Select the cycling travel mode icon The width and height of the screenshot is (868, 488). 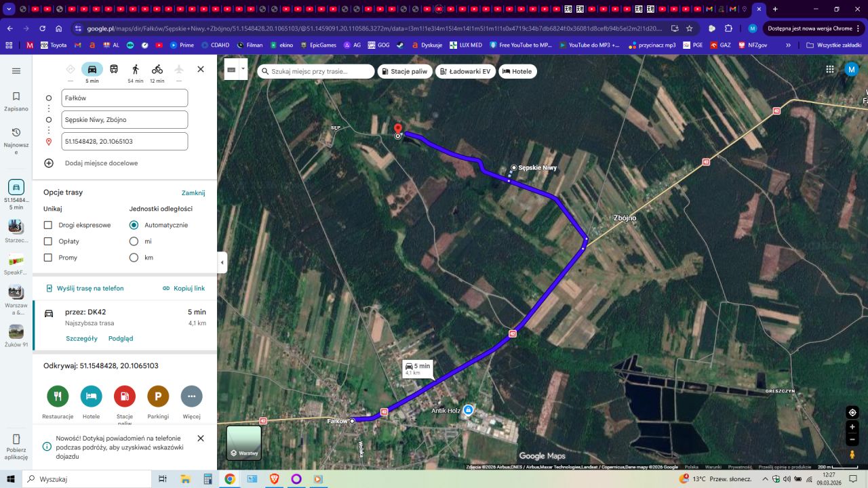tap(157, 69)
